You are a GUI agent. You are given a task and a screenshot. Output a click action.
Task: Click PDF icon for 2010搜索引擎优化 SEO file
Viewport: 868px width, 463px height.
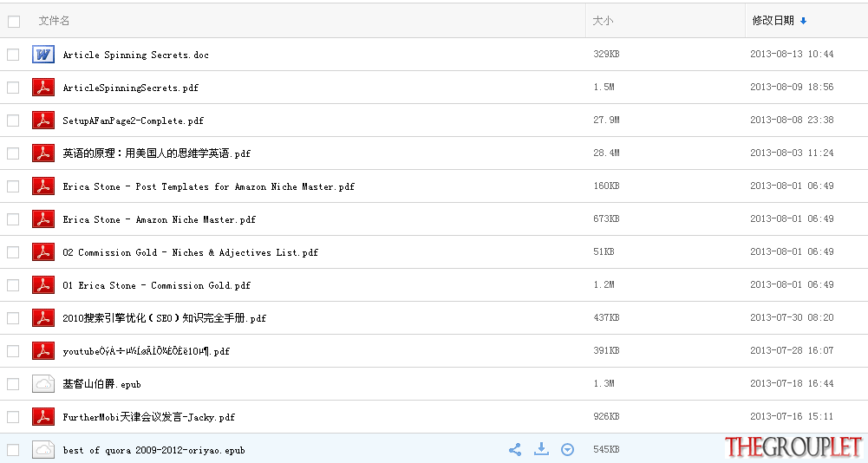pyautogui.click(x=43, y=318)
